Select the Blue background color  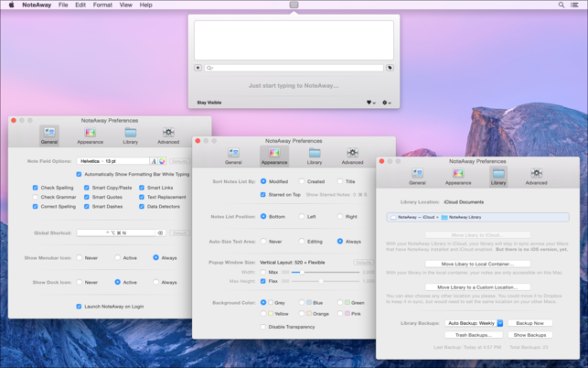(302, 302)
